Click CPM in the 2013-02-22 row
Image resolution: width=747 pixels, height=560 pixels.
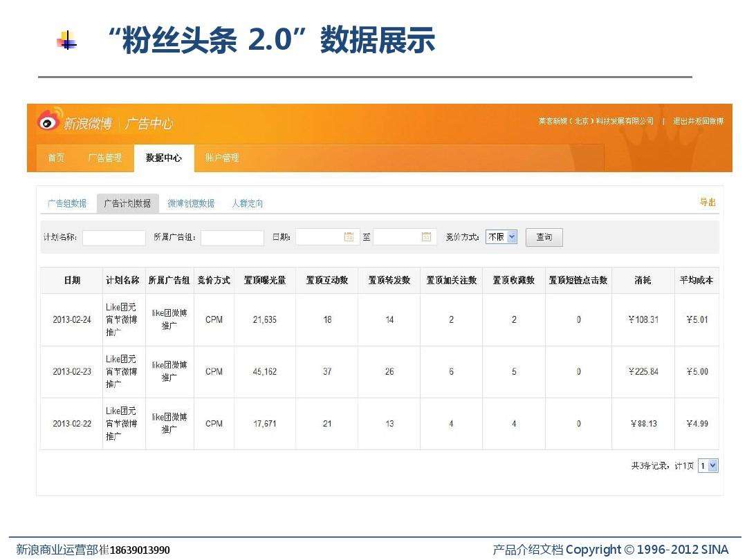click(214, 423)
